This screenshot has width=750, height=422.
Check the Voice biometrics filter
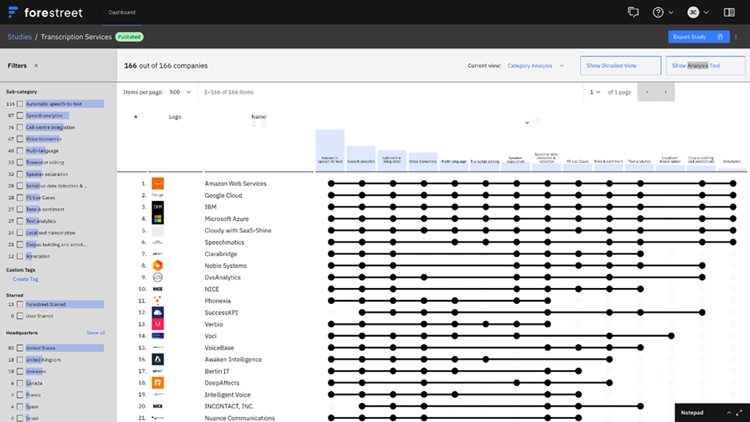[20, 139]
